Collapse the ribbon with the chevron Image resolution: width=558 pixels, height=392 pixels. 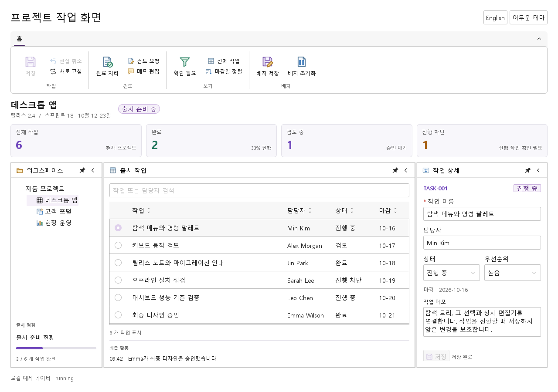(539, 39)
